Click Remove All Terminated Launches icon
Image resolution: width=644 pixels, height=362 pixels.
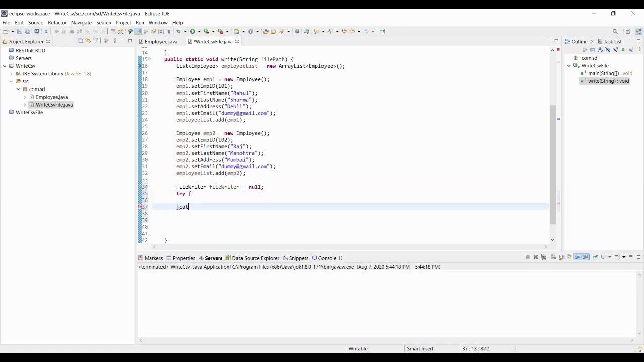(x=543, y=257)
